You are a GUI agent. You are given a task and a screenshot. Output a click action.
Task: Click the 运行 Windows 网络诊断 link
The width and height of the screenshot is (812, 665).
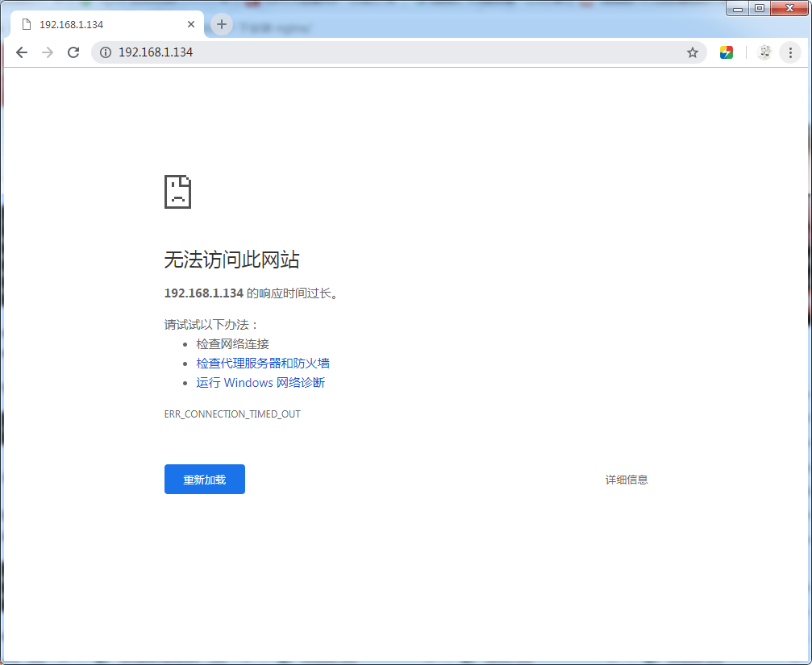[x=260, y=383]
